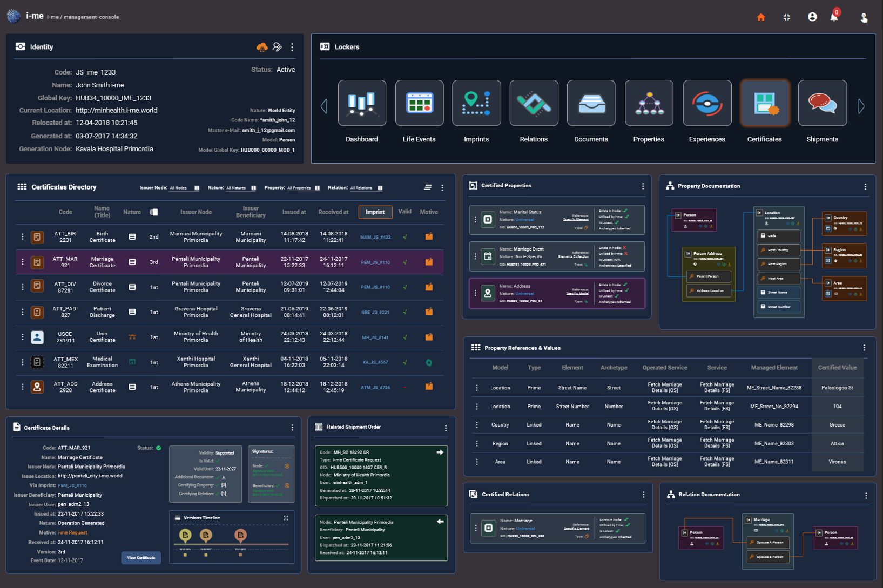Screen dimensions: 883x588
Task: Select the Address certified property card
Action: coord(557,293)
